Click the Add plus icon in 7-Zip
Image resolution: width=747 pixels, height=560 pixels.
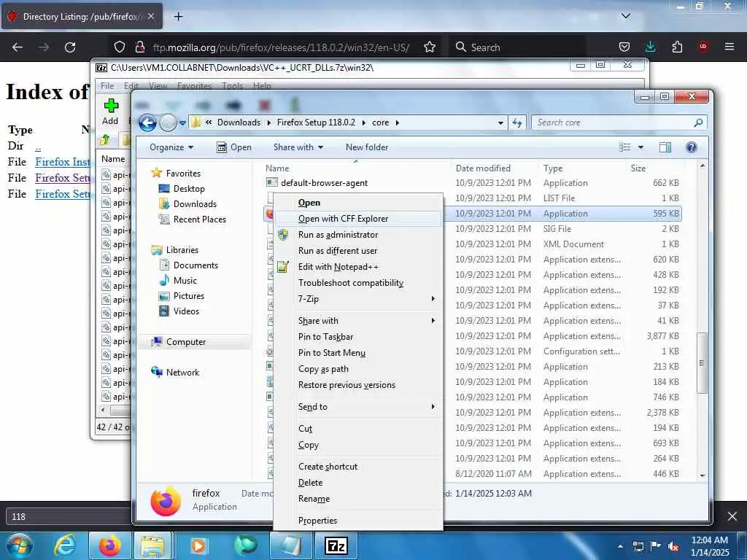[x=111, y=106]
